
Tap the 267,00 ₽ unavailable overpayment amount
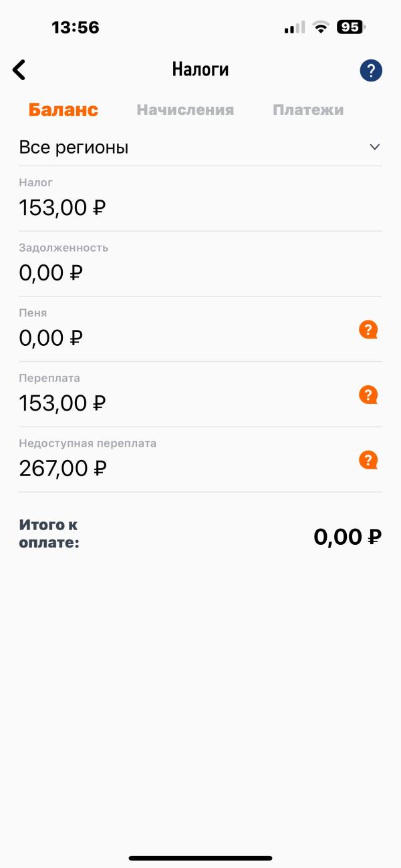tap(63, 468)
